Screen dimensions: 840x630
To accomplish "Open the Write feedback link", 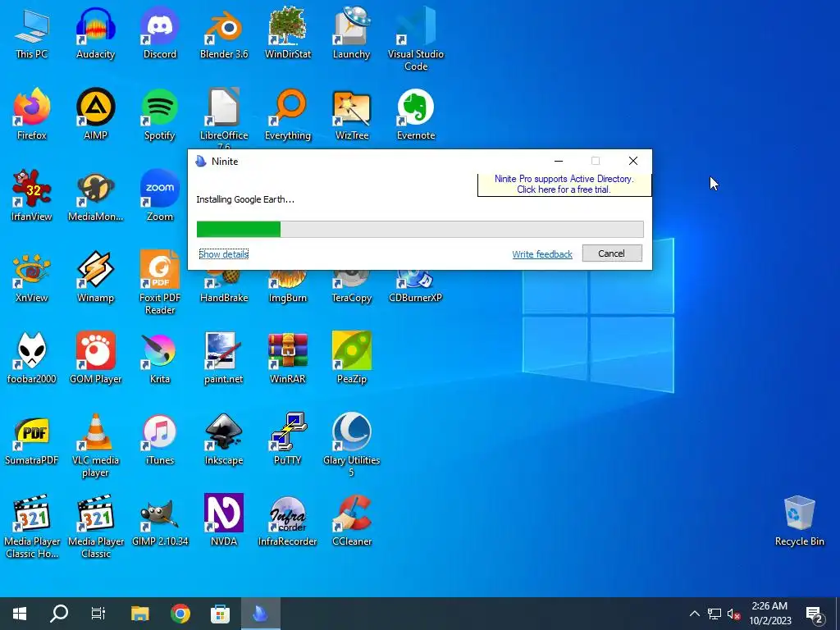I will pyautogui.click(x=542, y=254).
